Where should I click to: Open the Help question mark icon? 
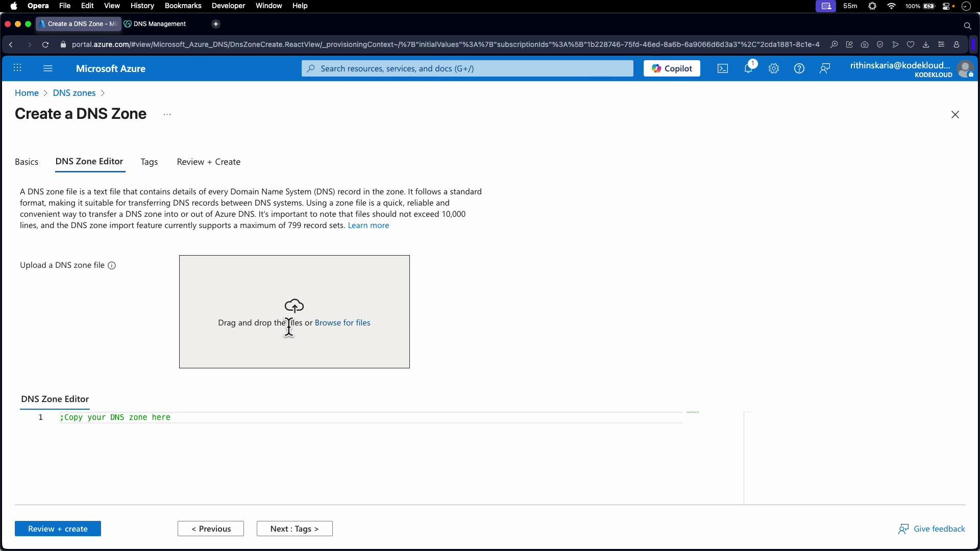[799, 68]
